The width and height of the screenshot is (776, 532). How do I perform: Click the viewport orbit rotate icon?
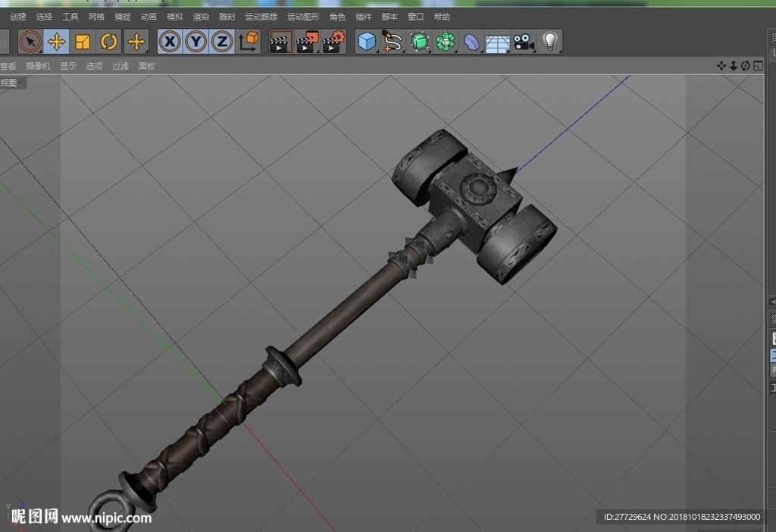coord(746,66)
